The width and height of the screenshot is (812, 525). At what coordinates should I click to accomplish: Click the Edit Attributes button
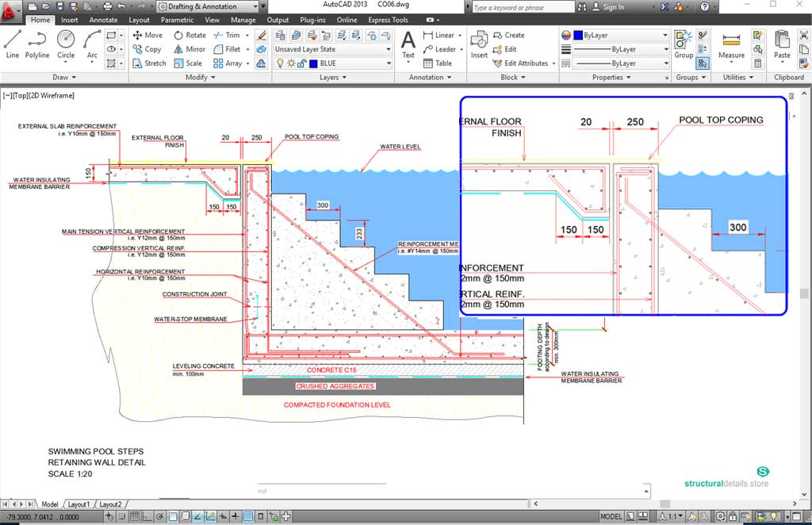[x=525, y=63]
